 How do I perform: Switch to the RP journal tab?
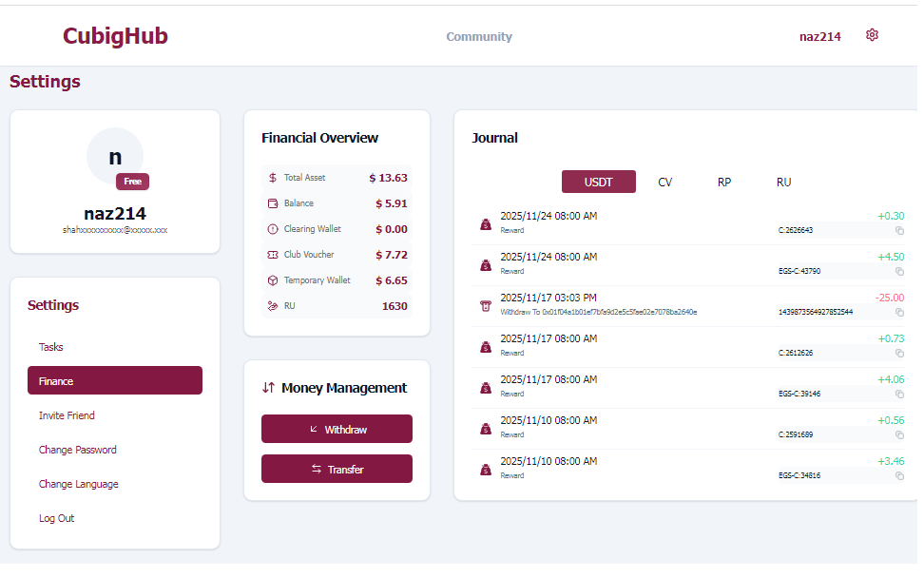[x=724, y=183]
